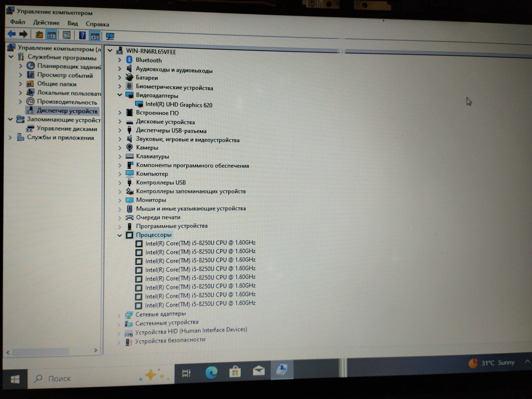Click the Устройства безопасности icon
This screenshot has height=399, width=532.
click(129, 342)
